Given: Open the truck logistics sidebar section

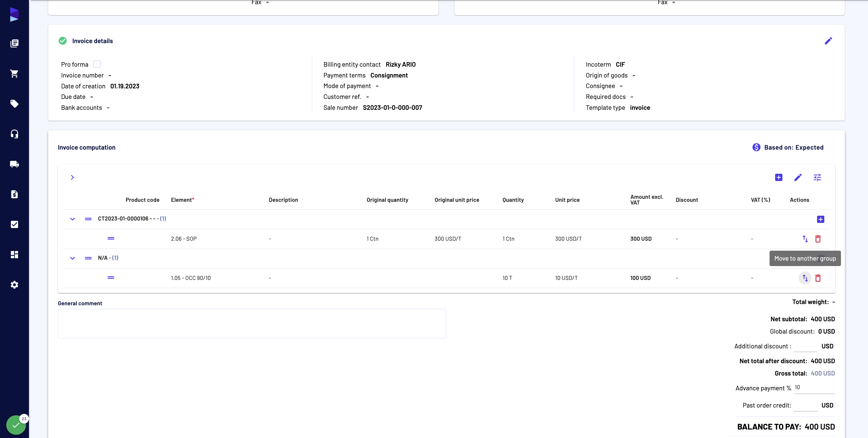Looking at the screenshot, I should pyautogui.click(x=14, y=164).
